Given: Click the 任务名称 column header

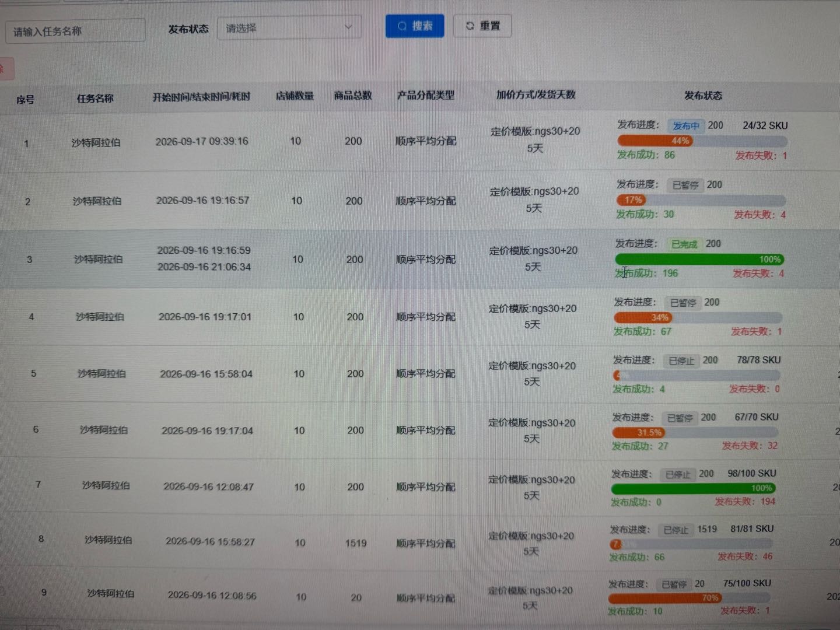Looking at the screenshot, I should point(95,99).
